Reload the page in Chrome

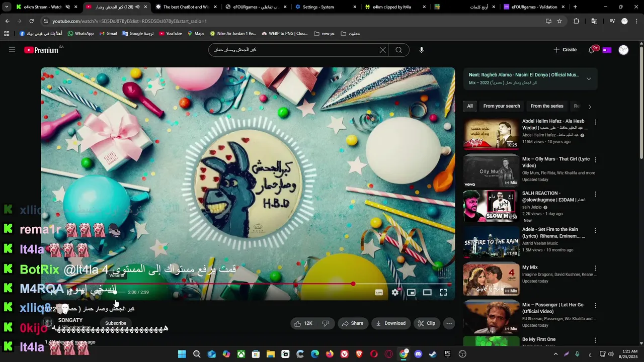tap(31, 21)
